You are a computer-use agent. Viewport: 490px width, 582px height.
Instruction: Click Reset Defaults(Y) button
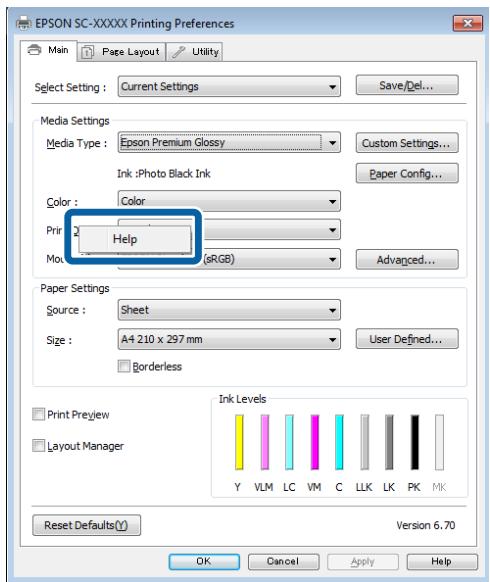(x=86, y=525)
